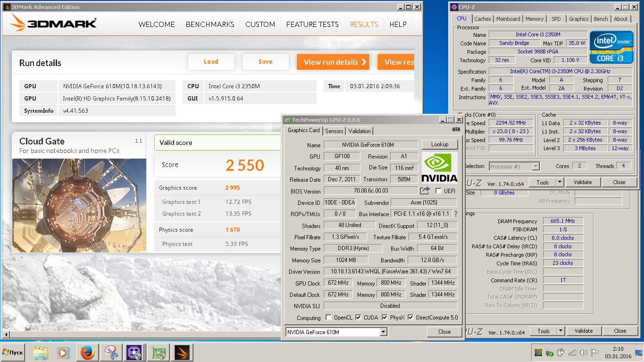Click the network signal tray icon
644x362 pixels.
(x=572, y=353)
